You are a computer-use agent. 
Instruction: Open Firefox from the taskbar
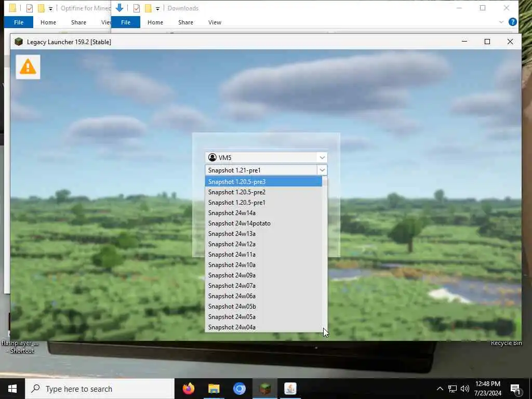pyautogui.click(x=188, y=389)
